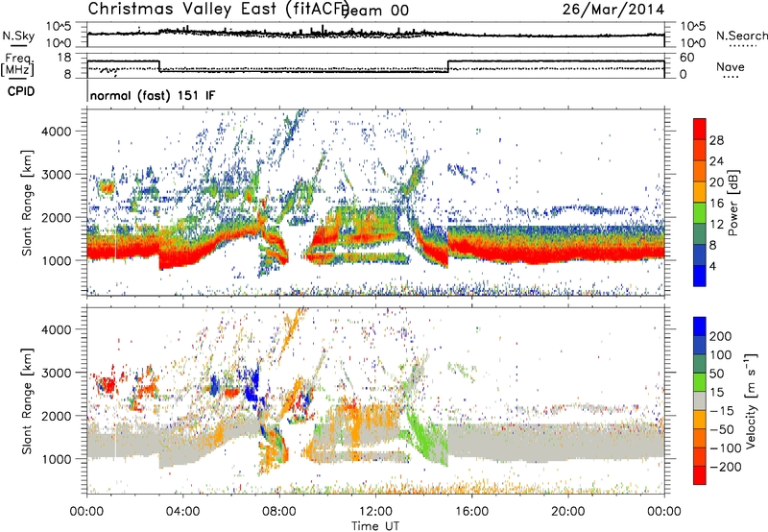Select the date 26/Mar/2014
Screen dimensions: 768x532
pos(613,9)
